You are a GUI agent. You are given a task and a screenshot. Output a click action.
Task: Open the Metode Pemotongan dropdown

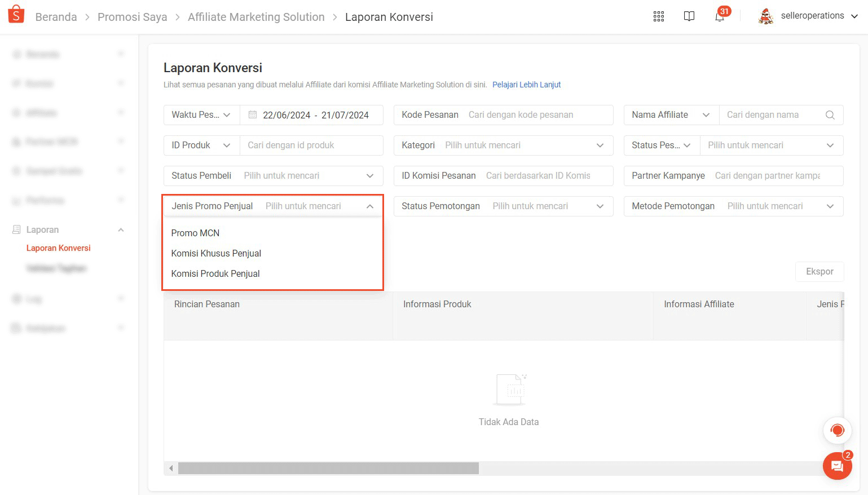pos(830,206)
